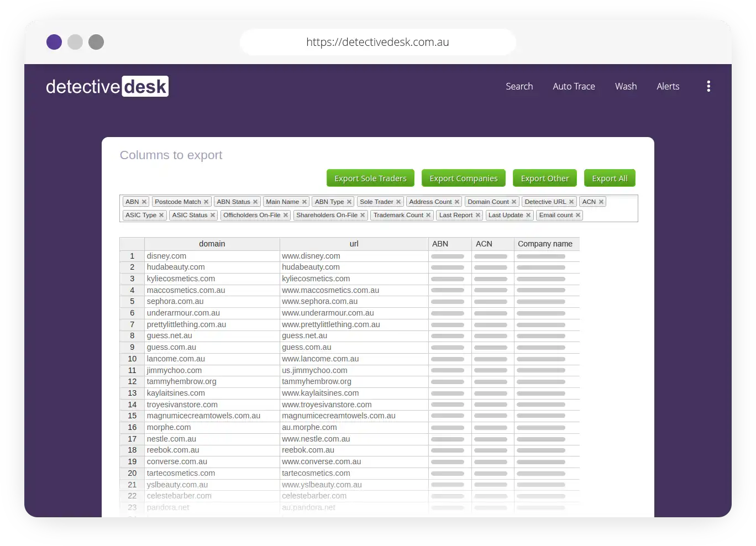Click the magnumicecreamtowels.com.au domain cell
The height and width of the screenshot is (546, 756).
(x=212, y=416)
